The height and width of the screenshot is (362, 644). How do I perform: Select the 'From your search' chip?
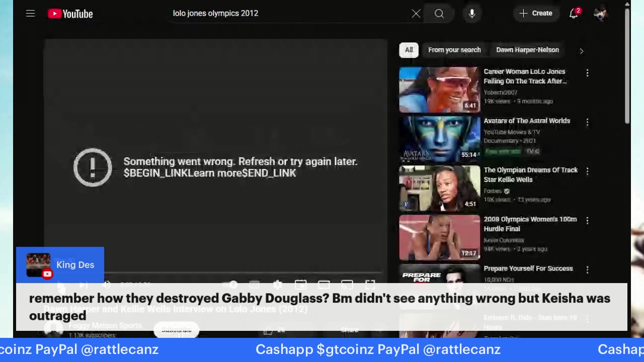454,50
